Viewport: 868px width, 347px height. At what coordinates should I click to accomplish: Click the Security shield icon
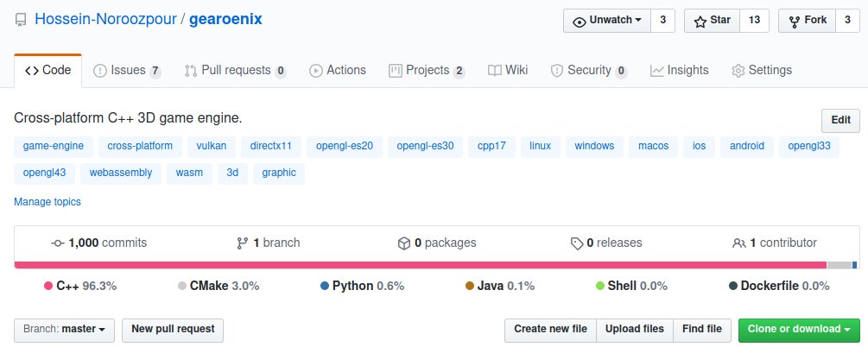(556, 71)
